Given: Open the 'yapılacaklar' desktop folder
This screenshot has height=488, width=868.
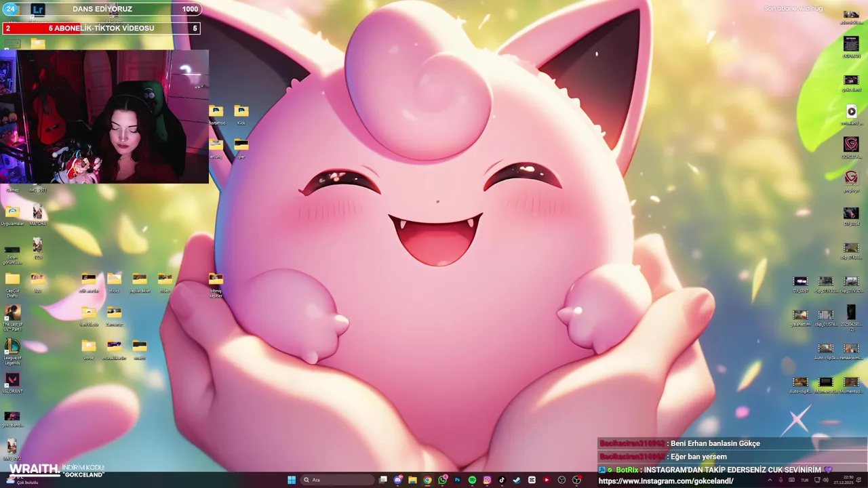Looking at the screenshot, I should 140,283.
